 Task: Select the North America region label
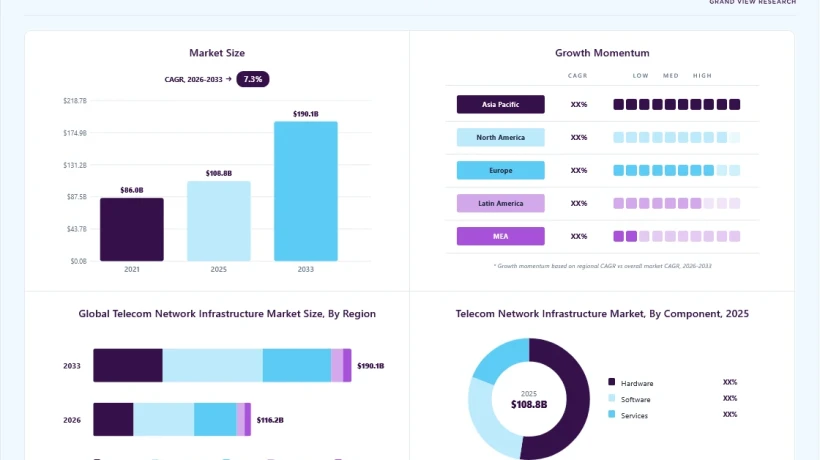coord(500,137)
